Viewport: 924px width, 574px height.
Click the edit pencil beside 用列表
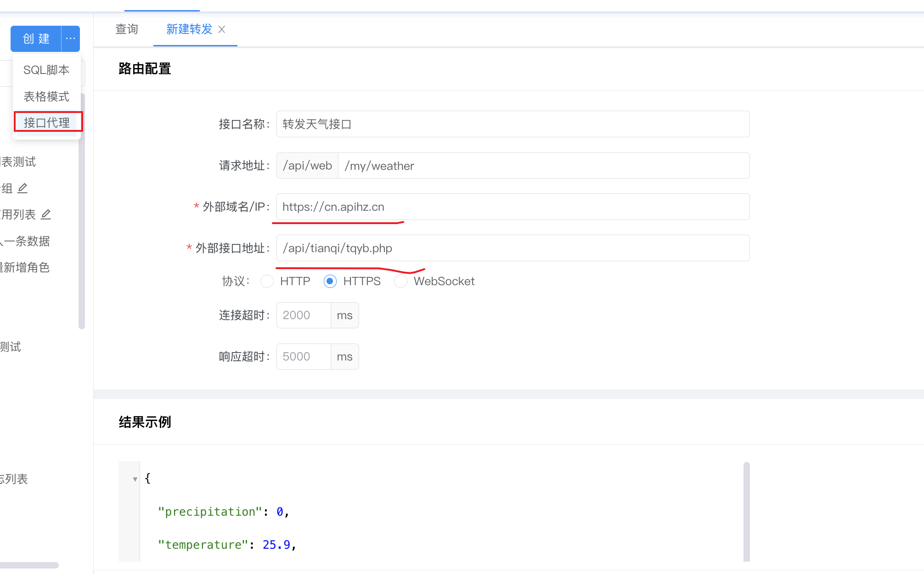[46, 214]
